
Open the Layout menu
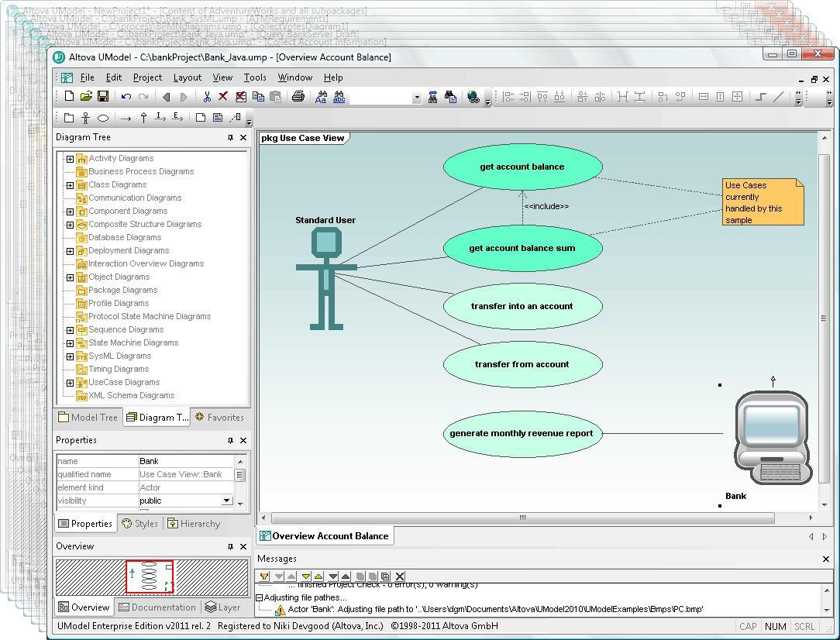[187, 77]
